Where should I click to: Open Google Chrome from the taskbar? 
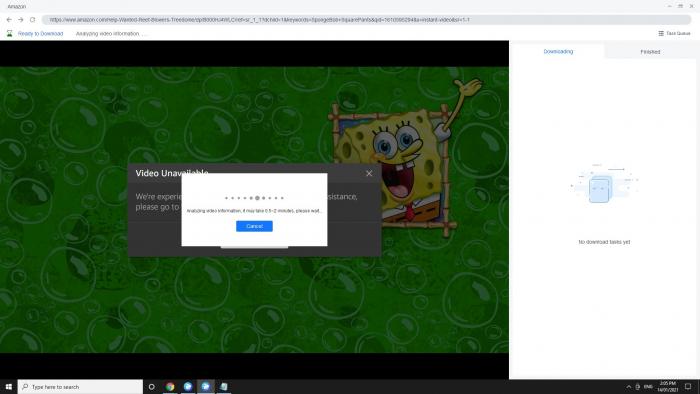[170, 386]
